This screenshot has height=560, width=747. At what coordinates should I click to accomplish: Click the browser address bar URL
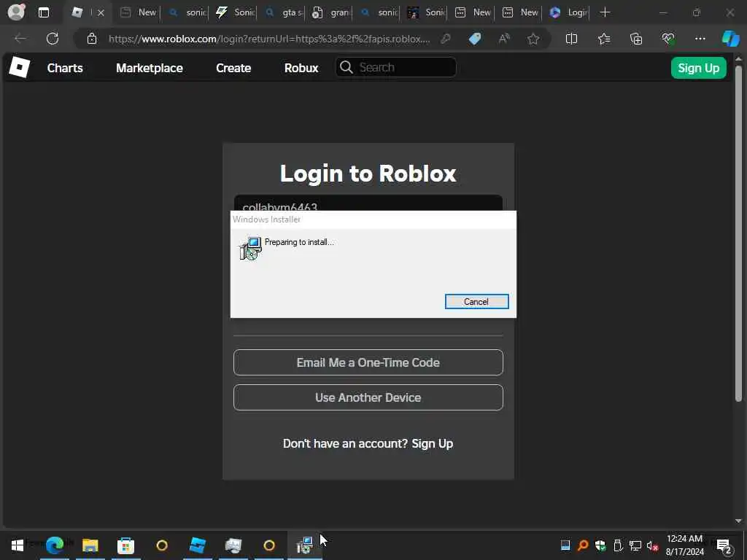(x=269, y=39)
